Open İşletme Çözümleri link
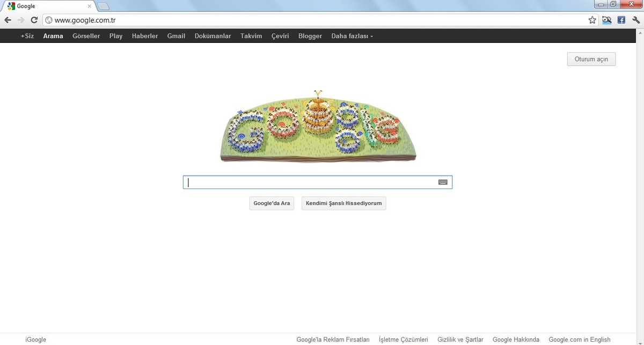The image size is (644, 345). (404, 340)
